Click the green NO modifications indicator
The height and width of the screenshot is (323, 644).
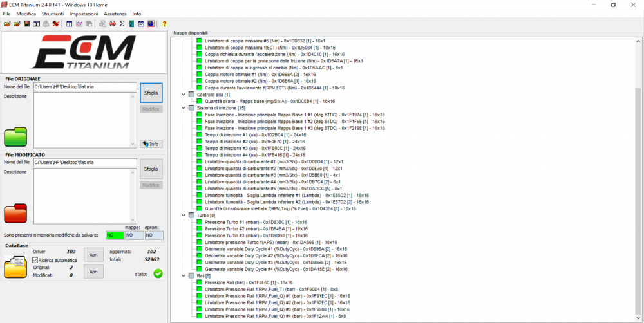click(115, 235)
